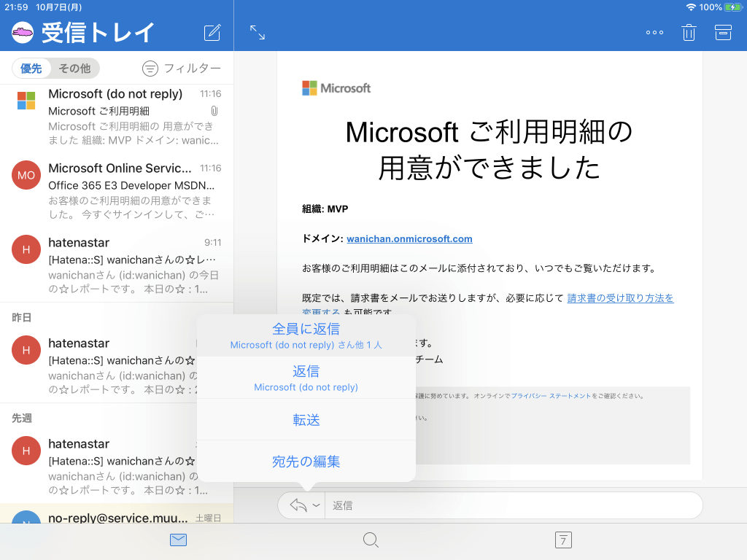Click the H avatar under 昨日 section
Screen dimensions: 747x560
tap(26, 350)
